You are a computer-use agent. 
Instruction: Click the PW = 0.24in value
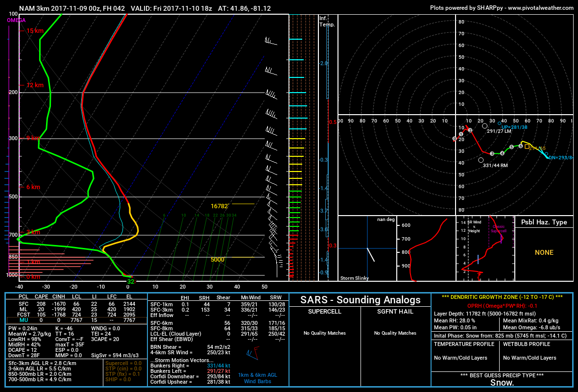pos(23,329)
